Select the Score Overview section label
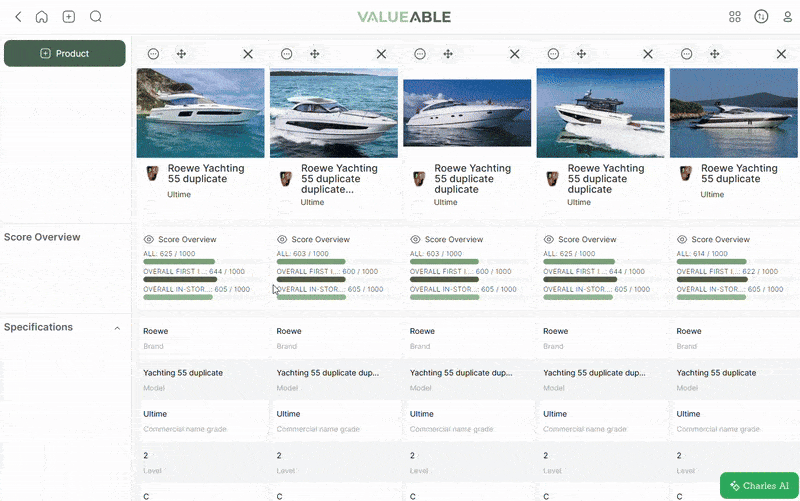This screenshot has width=800, height=501. tap(42, 238)
